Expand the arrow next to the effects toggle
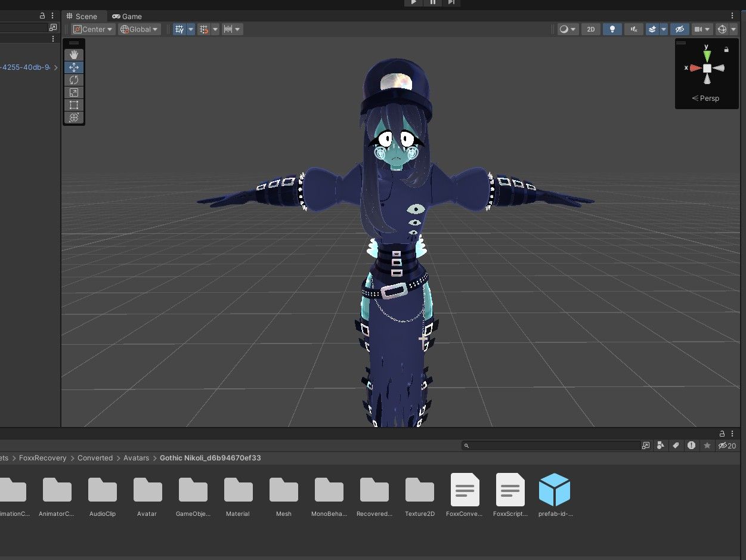The image size is (746, 560). click(664, 29)
